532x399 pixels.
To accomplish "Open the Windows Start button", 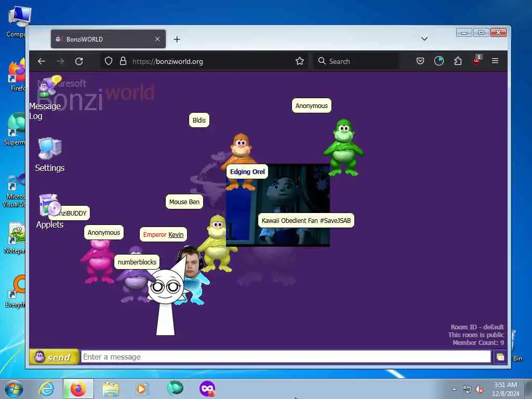I will (14, 389).
